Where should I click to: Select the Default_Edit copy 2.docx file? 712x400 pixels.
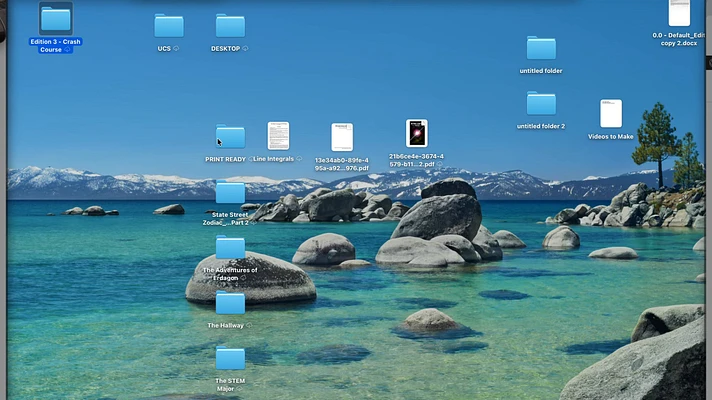(x=679, y=12)
